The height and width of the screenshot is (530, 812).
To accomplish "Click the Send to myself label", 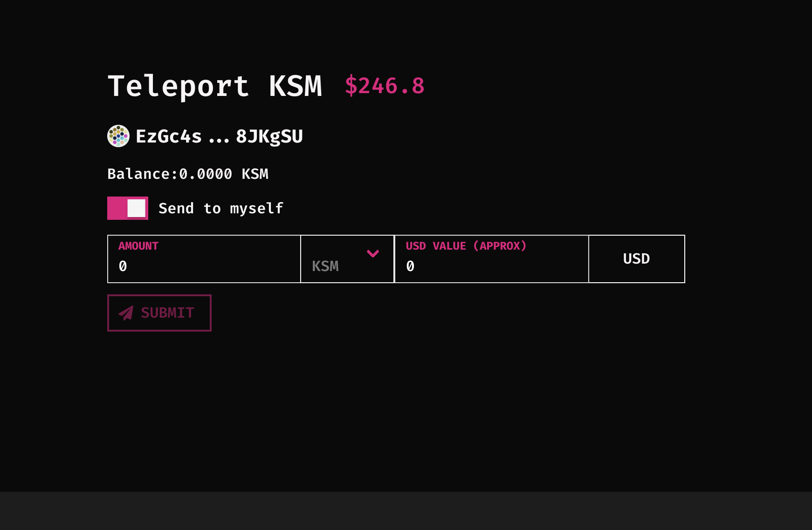I will click(221, 208).
